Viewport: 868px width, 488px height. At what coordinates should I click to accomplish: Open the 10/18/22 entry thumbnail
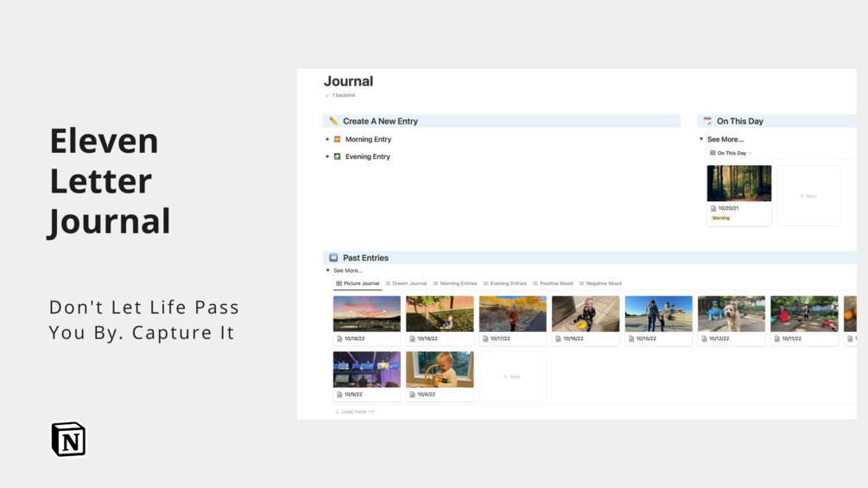pos(440,314)
